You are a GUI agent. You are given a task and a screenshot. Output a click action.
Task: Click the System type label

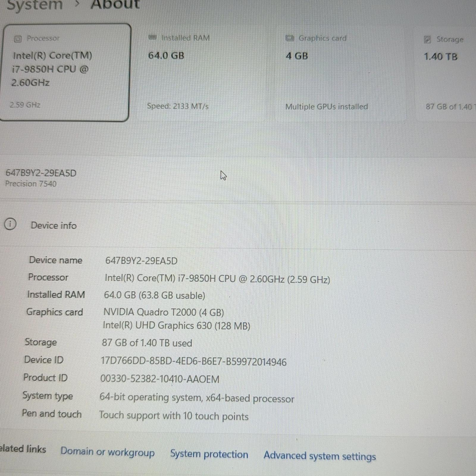pos(48,396)
